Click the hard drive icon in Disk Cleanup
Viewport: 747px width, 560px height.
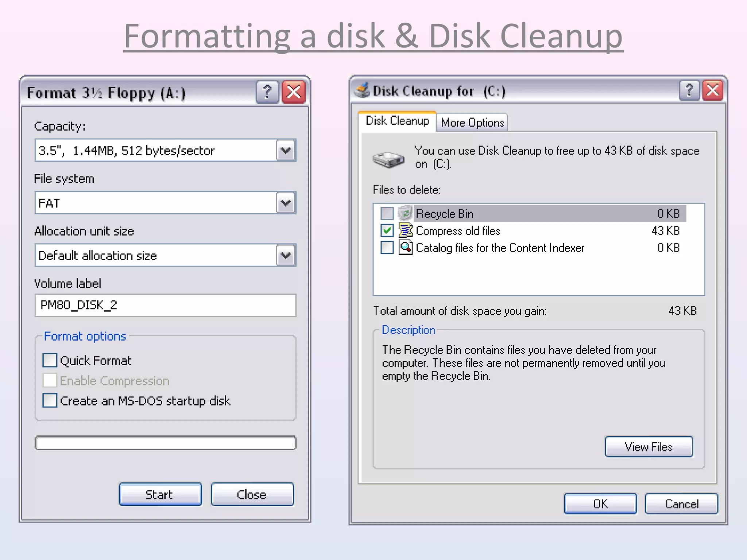388,159
